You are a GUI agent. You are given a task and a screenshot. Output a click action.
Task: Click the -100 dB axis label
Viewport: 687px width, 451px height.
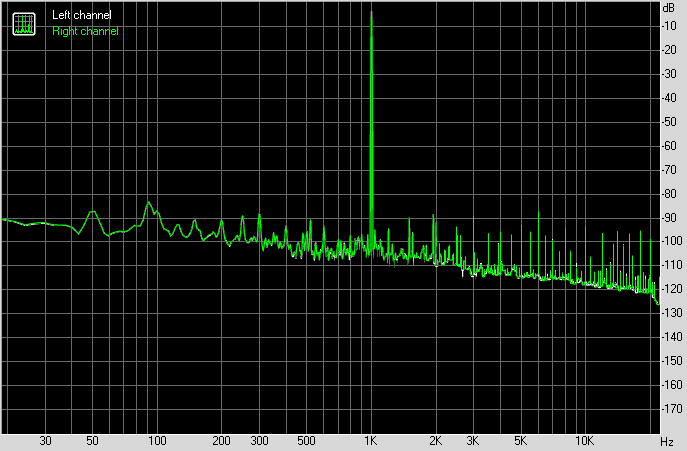coord(672,241)
